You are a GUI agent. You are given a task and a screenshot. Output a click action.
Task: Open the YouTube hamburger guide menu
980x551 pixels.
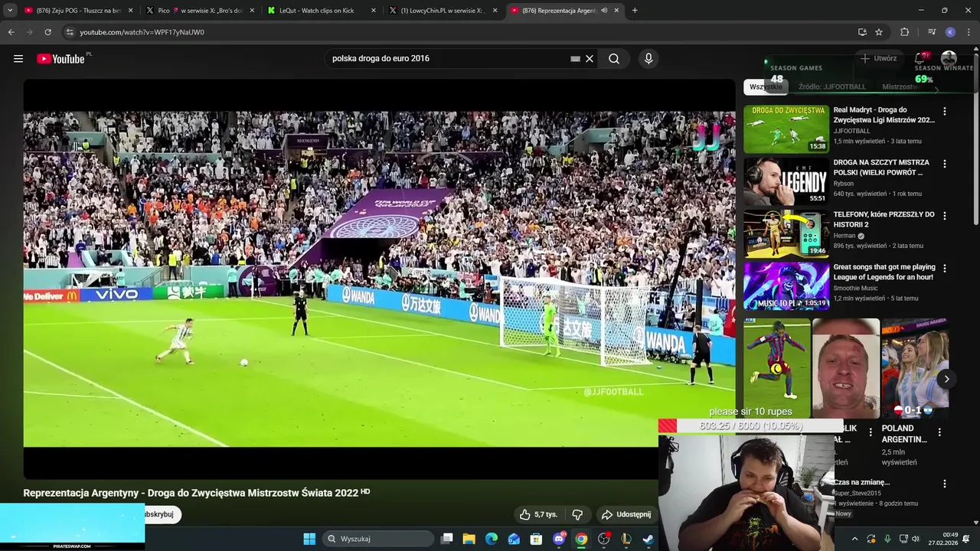point(18,59)
